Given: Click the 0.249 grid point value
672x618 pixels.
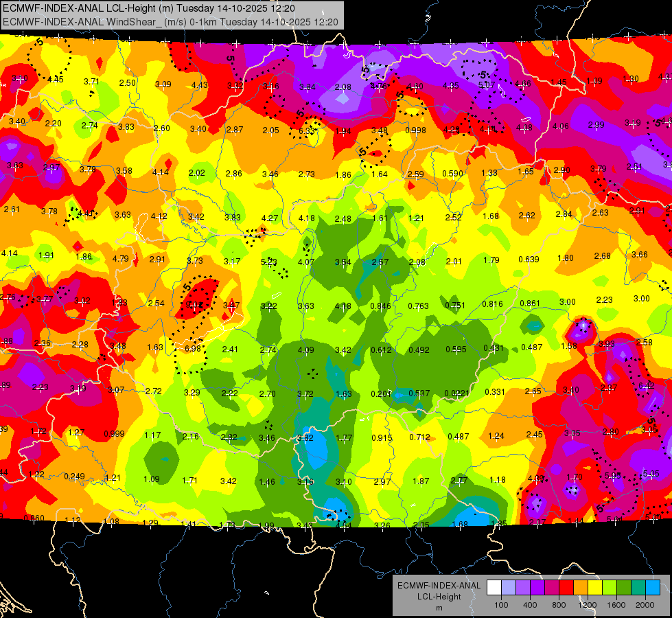Looking at the screenshot, I should (x=75, y=477).
